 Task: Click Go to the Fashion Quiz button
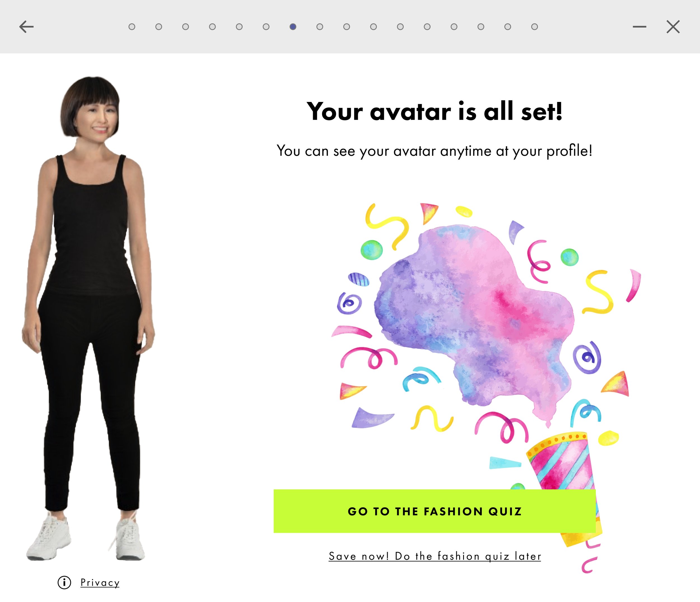pos(435,511)
